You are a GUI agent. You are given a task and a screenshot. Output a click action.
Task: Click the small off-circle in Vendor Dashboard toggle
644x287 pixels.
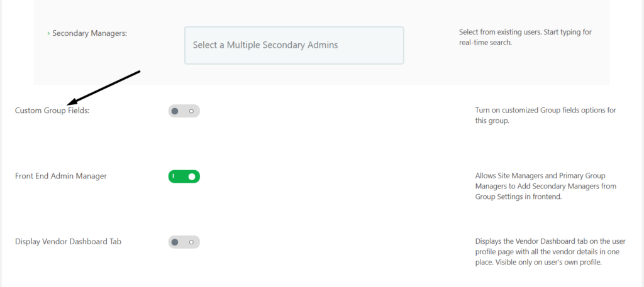click(x=191, y=242)
